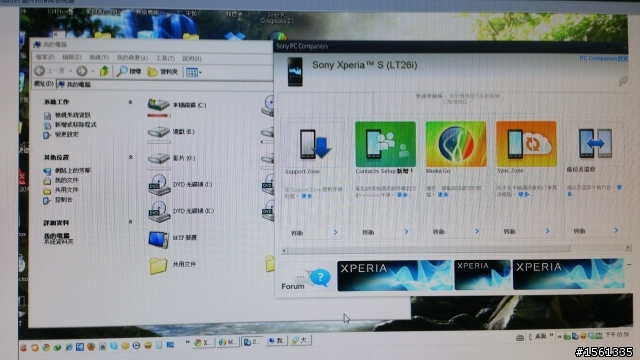The width and height of the screenshot is (640, 360).
Task: Open the 工具(T) Tools menu
Action: pyautogui.click(x=165, y=58)
